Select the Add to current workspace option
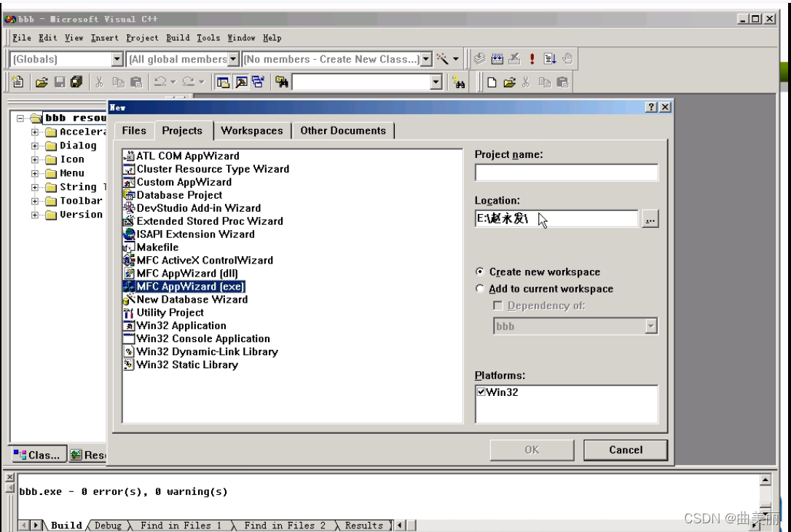The width and height of the screenshot is (791, 532). tap(480, 288)
